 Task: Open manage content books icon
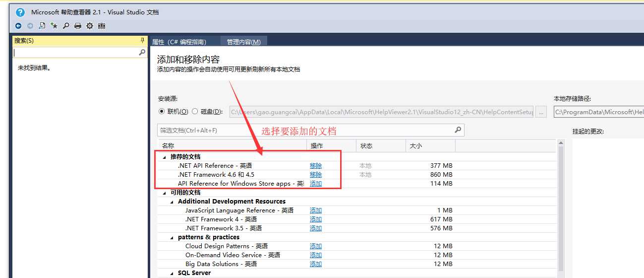click(102, 26)
